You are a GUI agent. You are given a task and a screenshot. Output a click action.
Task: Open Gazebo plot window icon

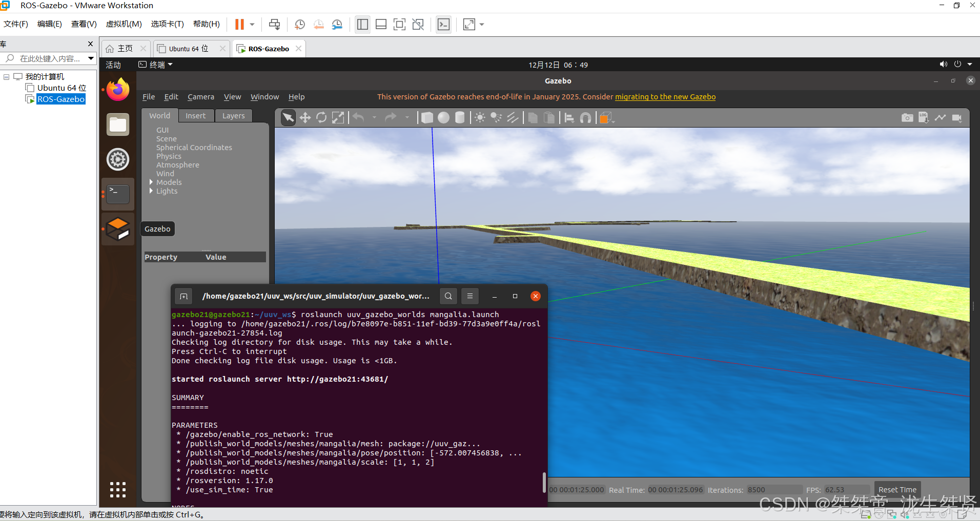[x=940, y=118]
